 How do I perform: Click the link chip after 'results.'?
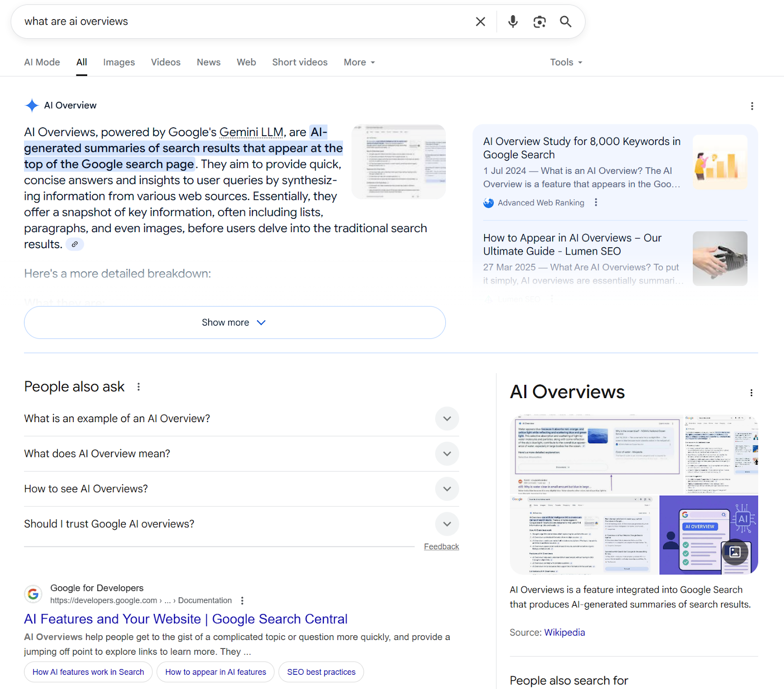[x=74, y=244]
